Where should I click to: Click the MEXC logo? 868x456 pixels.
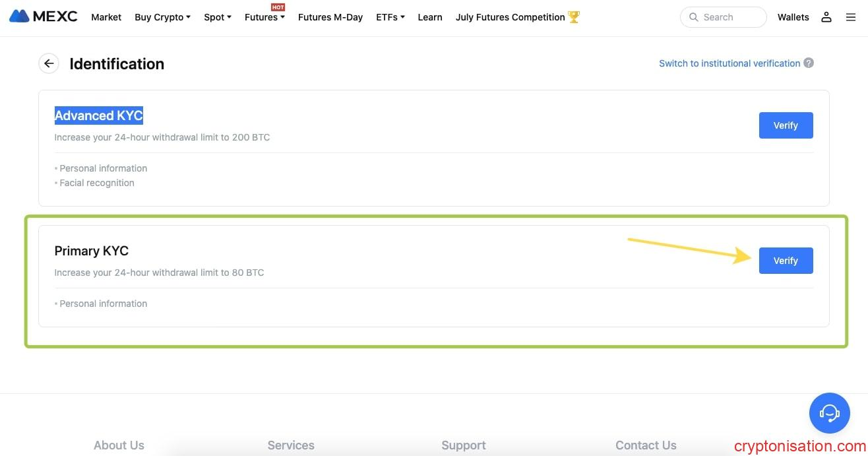[44, 17]
